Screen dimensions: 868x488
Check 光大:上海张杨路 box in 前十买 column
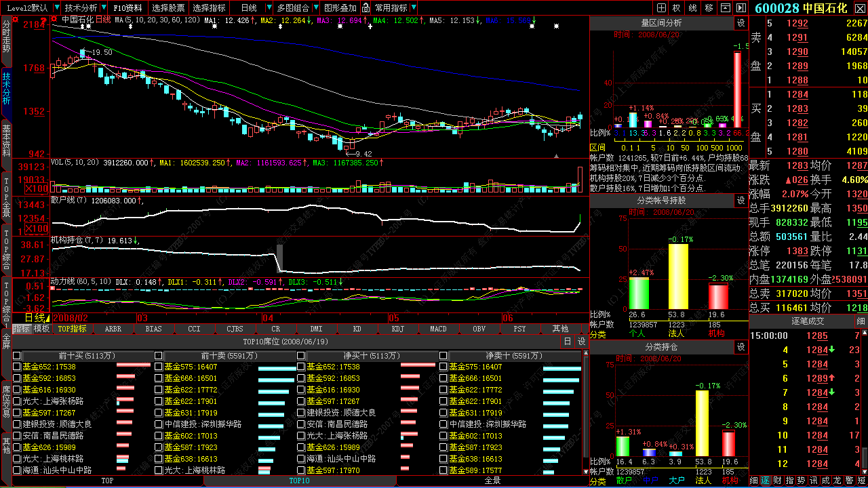(x=17, y=401)
